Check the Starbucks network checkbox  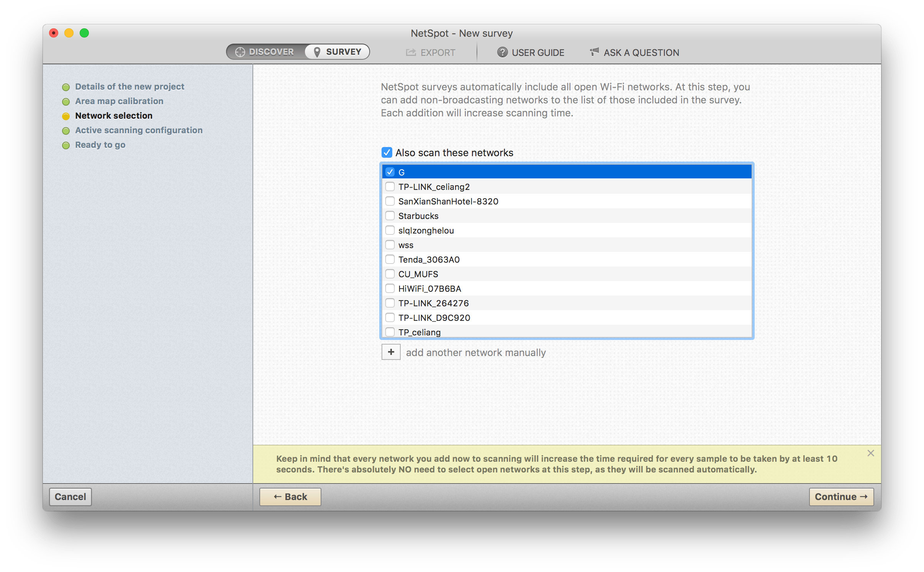coord(390,216)
